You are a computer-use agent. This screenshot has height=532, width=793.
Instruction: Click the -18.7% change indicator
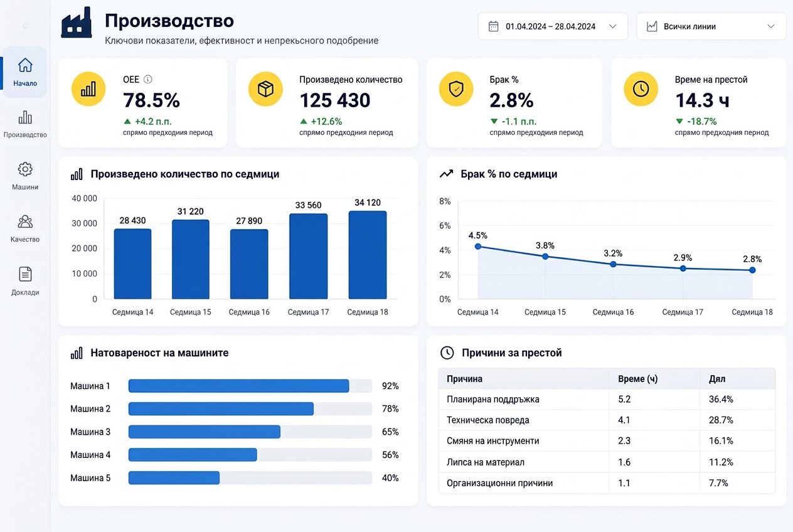[696, 121]
